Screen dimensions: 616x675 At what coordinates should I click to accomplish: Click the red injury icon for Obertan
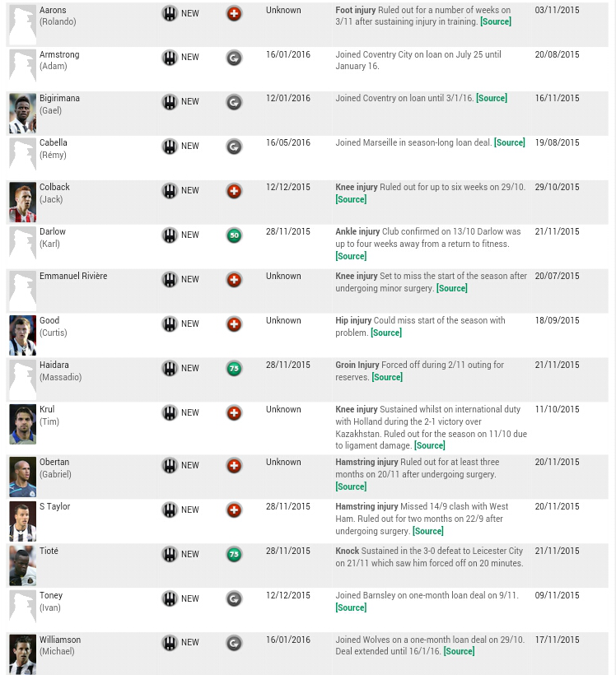coord(234,466)
